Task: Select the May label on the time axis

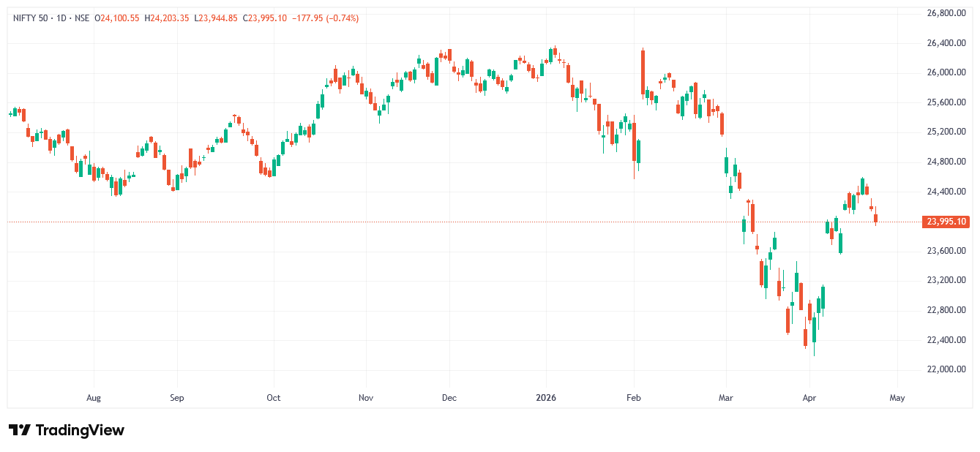Action: pos(897,398)
